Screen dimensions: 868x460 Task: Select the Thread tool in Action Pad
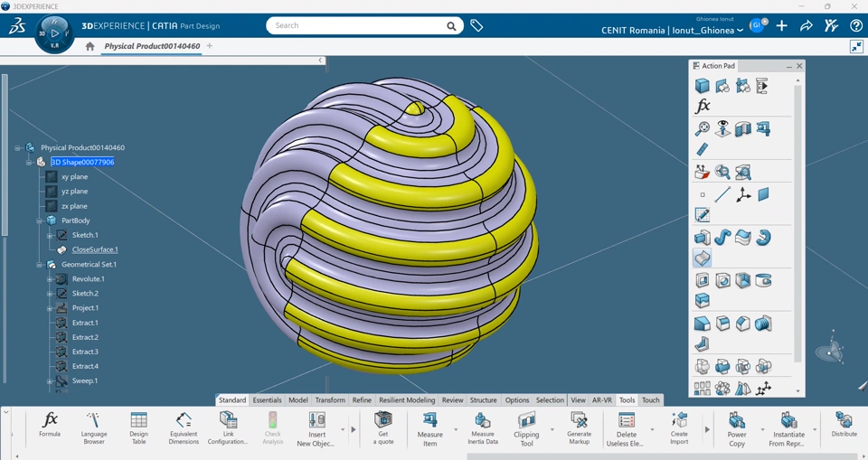(x=763, y=324)
